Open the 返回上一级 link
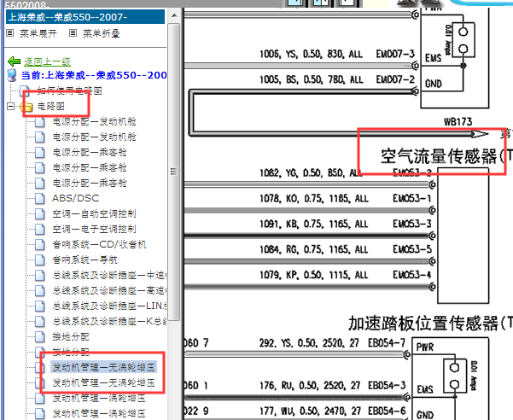This screenshot has height=420, width=513. (47, 61)
